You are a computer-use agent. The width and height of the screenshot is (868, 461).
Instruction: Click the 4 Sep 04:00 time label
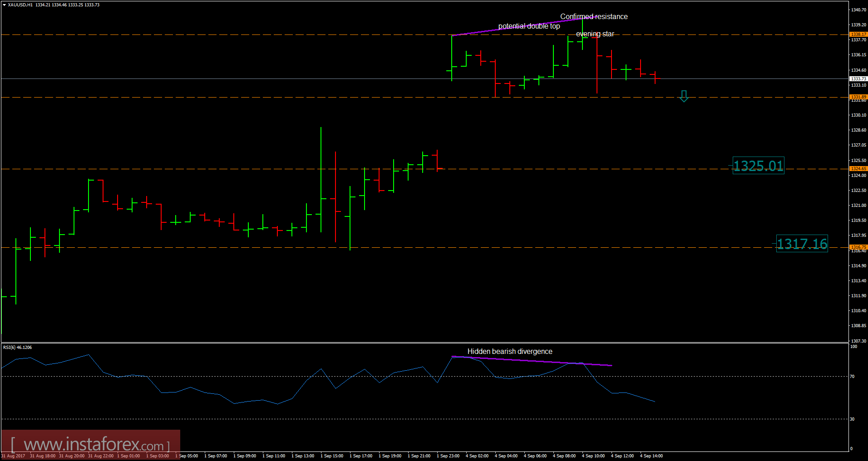pyautogui.click(x=506, y=456)
